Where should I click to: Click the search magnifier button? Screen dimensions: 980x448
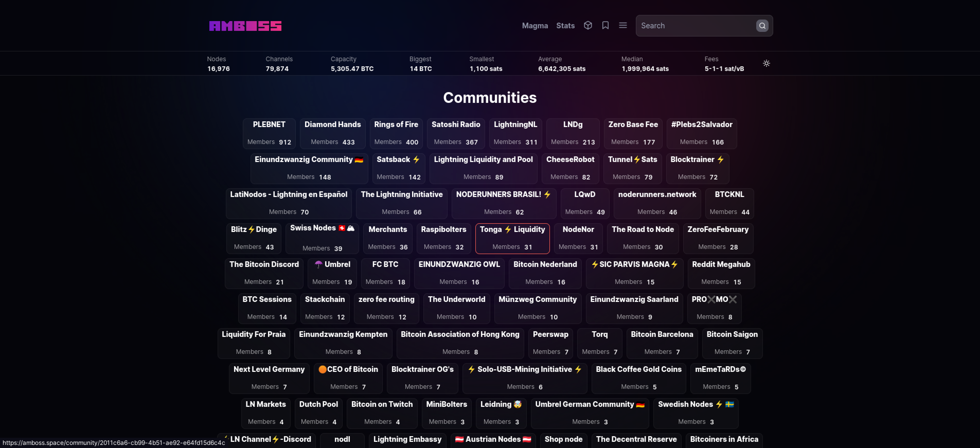(762, 26)
